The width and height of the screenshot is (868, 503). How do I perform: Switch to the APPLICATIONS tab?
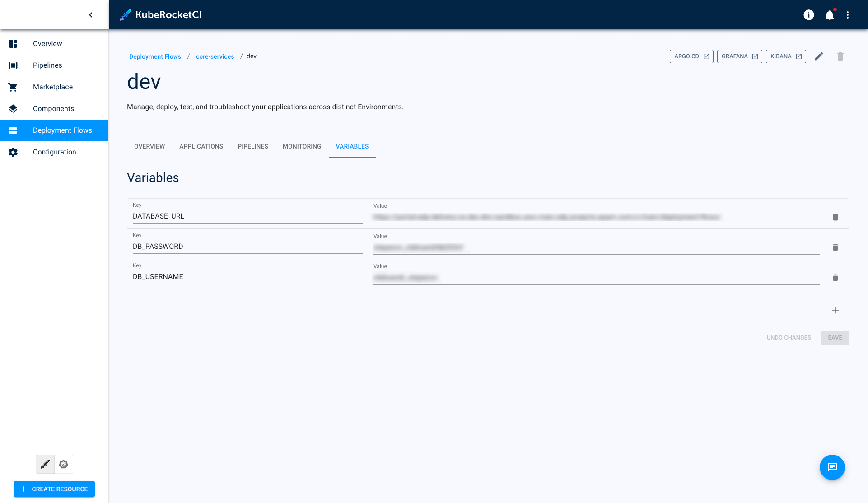coord(201,146)
